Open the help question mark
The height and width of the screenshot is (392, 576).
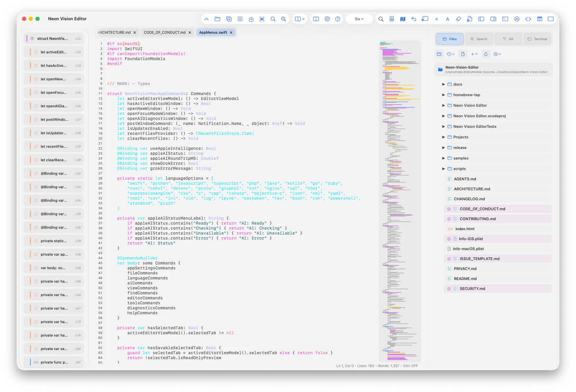[338, 19]
